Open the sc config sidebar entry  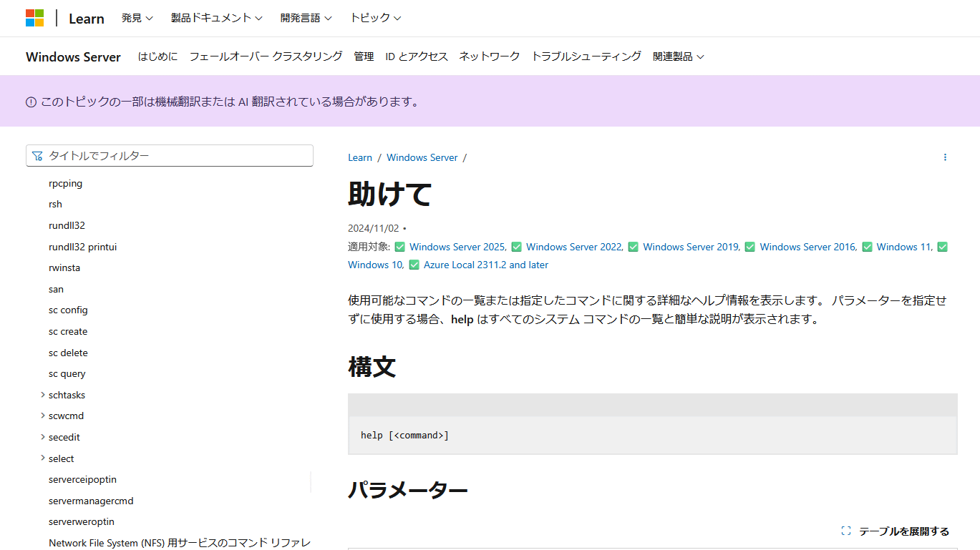point(68,310)
